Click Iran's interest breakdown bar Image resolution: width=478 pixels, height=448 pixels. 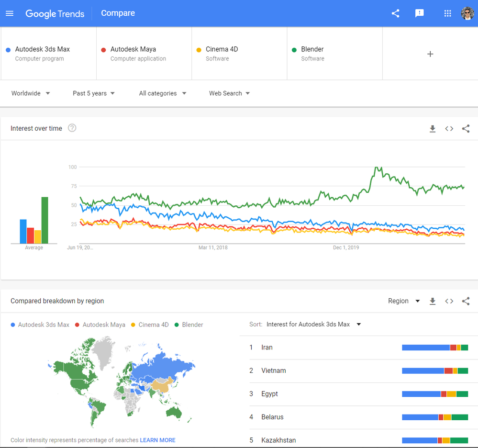[x=435, y=347]
